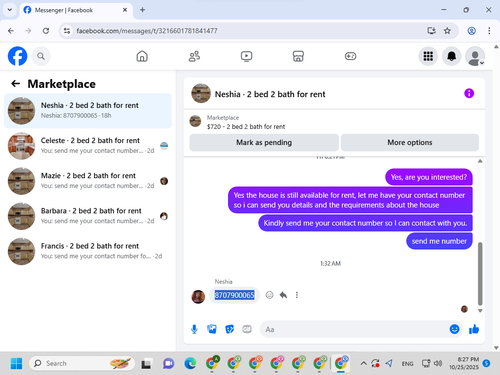Open a new browser tab

point(142,10)
